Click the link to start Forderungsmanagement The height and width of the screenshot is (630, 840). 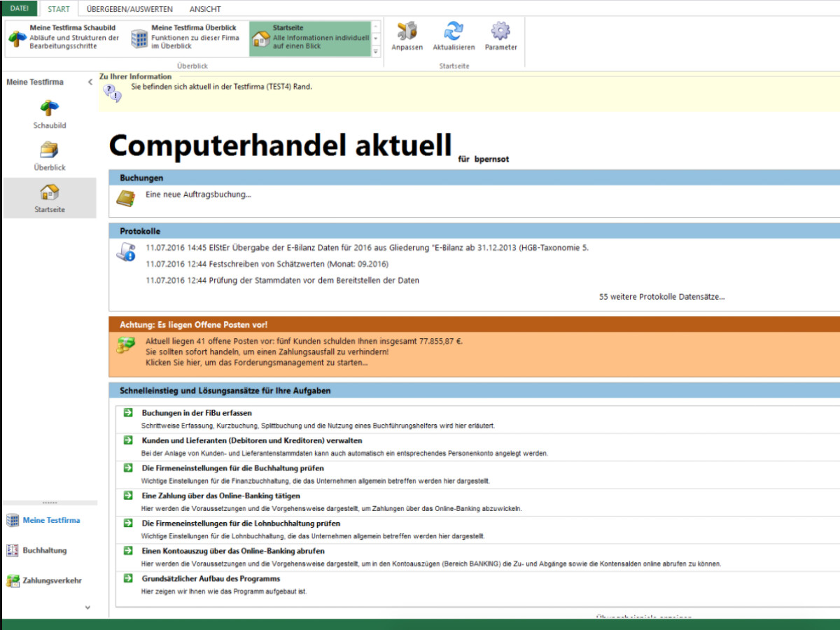click(256, 363)
